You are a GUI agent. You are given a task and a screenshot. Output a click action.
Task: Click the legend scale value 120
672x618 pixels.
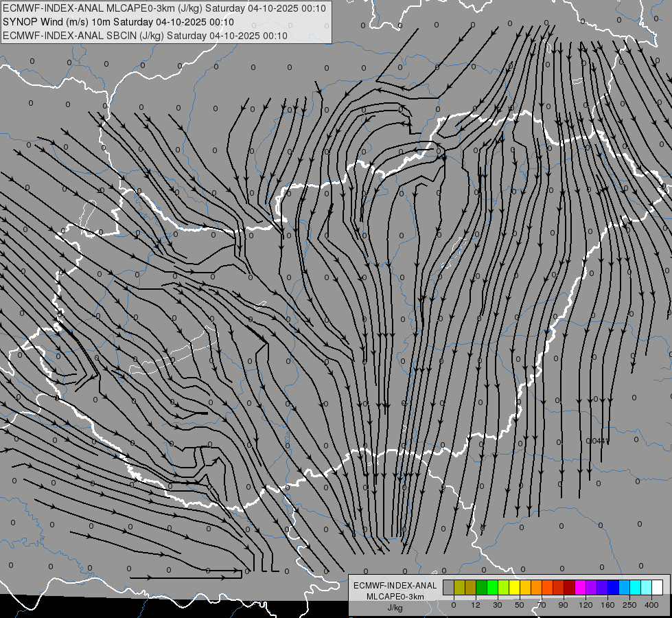pyautogui.click(x=586, y=605)
